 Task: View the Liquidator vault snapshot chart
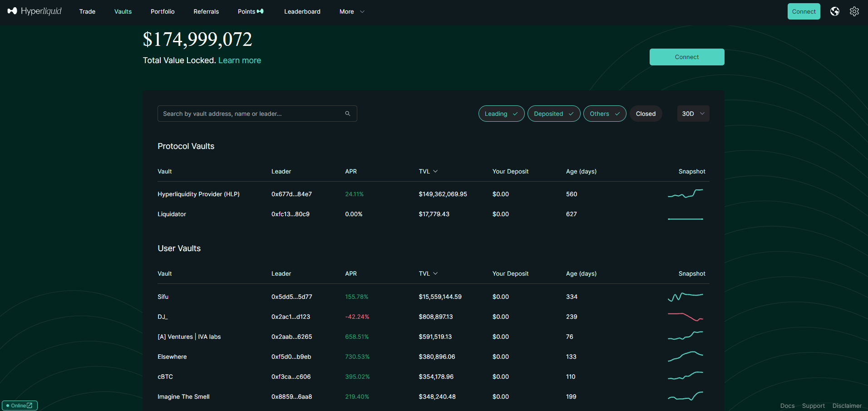[x=686, y=218]
